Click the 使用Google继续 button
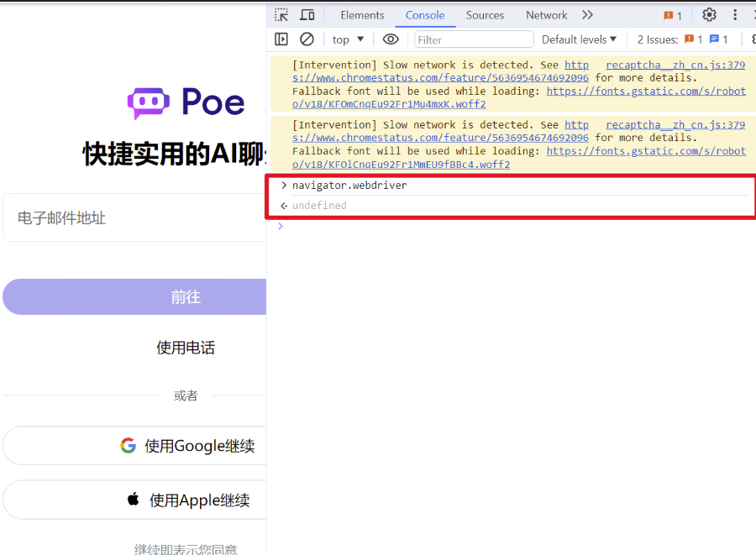 tap(134, 446)
